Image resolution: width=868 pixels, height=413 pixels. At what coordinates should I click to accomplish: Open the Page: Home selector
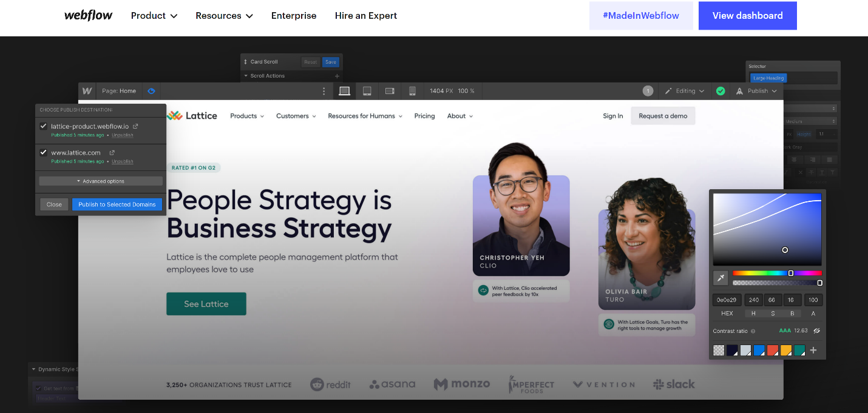click(x=119, y=91)
